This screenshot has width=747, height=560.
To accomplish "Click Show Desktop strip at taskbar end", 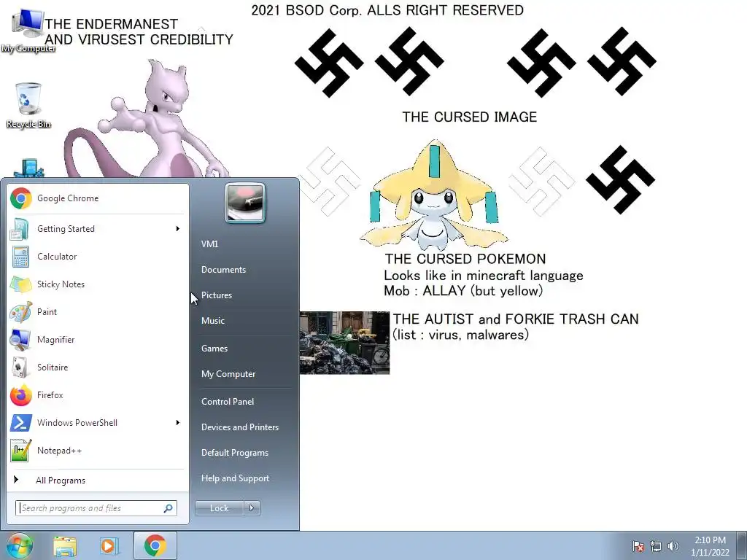I will [742, 545].
